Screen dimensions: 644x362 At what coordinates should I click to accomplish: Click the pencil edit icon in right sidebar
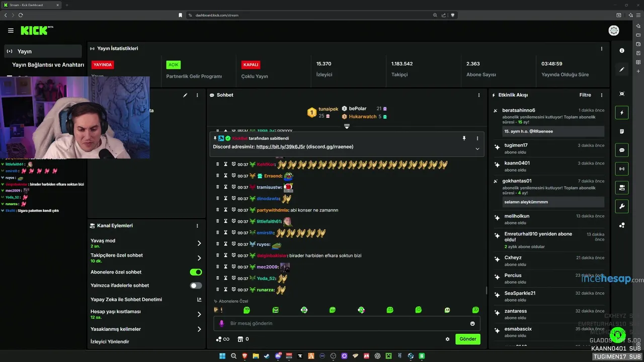coord(622,69)
